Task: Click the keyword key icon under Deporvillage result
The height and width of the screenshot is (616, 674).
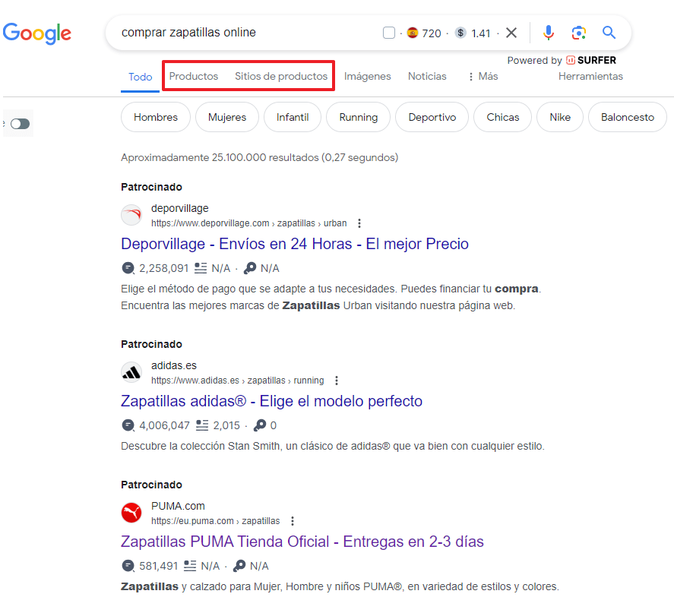Action: point(250,268)
